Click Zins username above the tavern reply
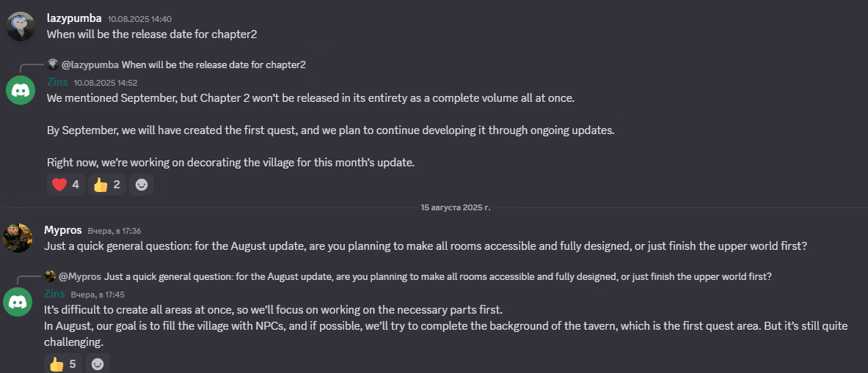Image resolution: width=868 pixels, height=373 pixels. tap(54, 294)
